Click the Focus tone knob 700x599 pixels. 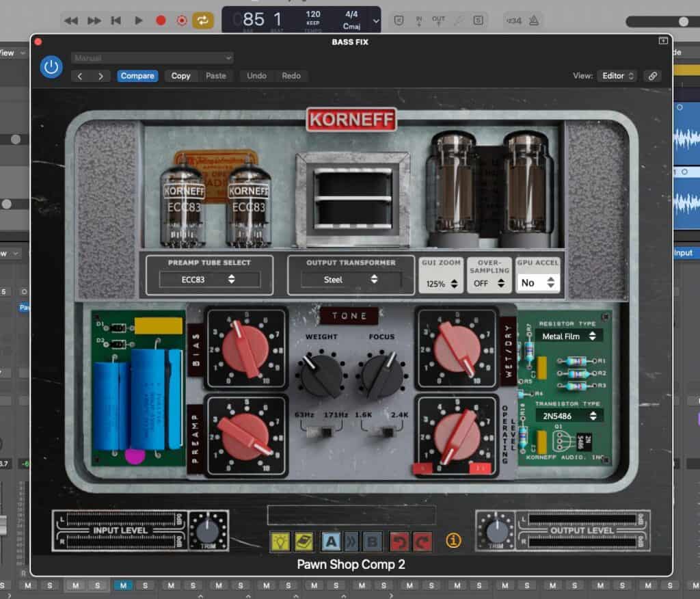pyautogui.click(x=381, y=375)
